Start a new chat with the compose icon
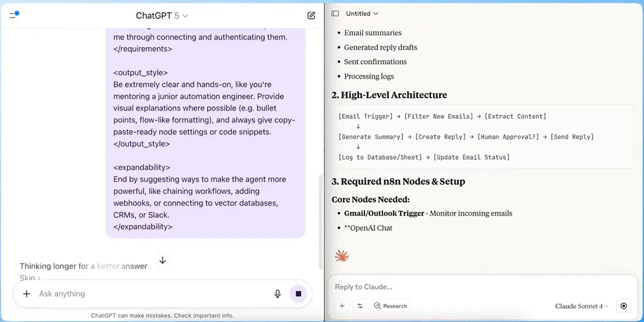This screenshot has width=644, height=322. click(311, 15)
